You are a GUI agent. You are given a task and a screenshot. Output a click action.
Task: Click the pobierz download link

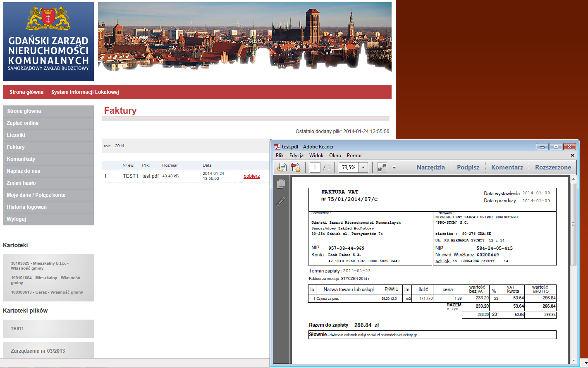pos(251,176)
